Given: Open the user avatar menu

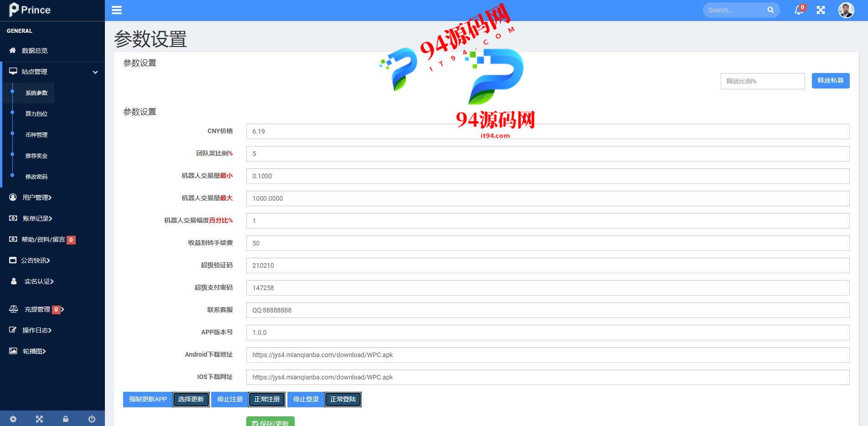Looking at the screenshot, I should point(846,10).
